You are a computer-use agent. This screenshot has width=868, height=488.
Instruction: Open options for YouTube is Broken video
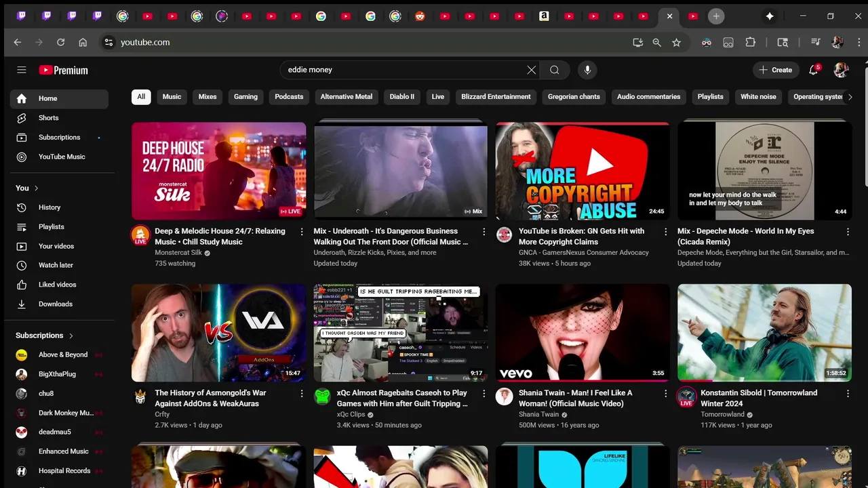click(x=666, y=232)
